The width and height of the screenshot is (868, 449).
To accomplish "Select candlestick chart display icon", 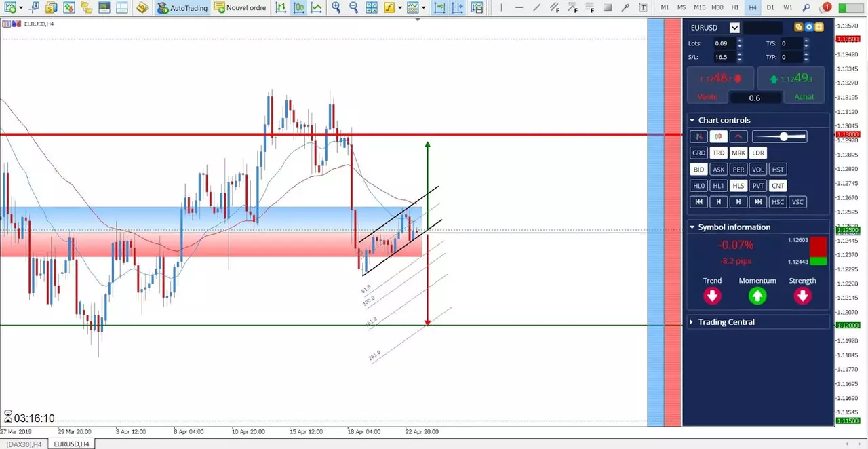I will click(x=299, y=7).
